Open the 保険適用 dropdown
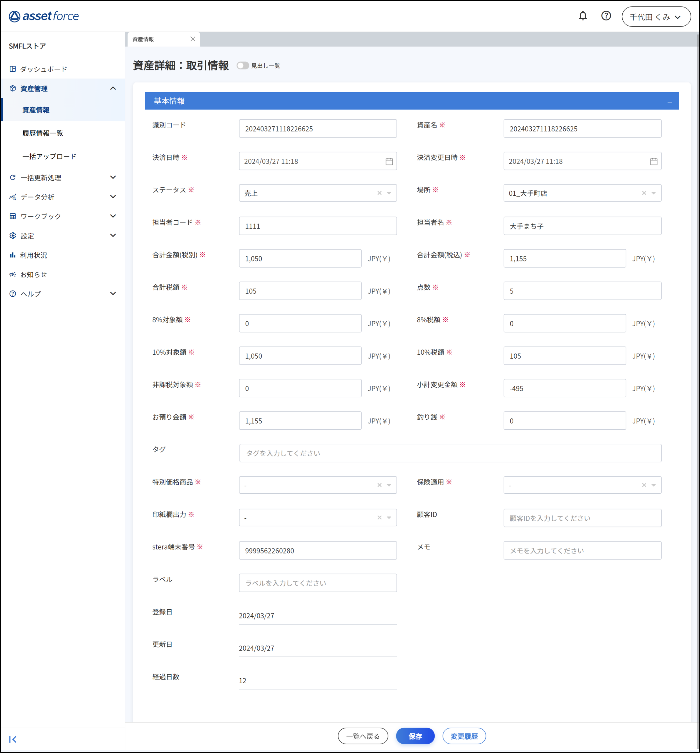 point(654,485)
